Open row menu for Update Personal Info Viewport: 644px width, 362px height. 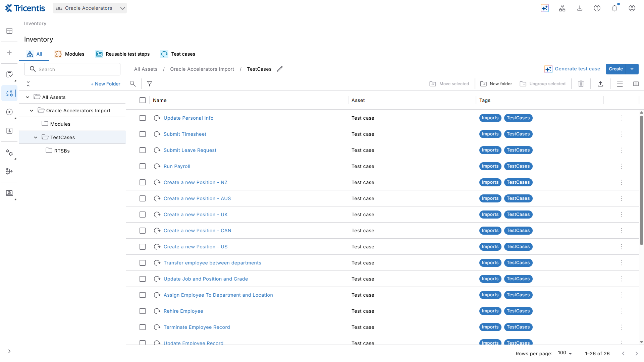pyautogui.click(x=621, y=118)
